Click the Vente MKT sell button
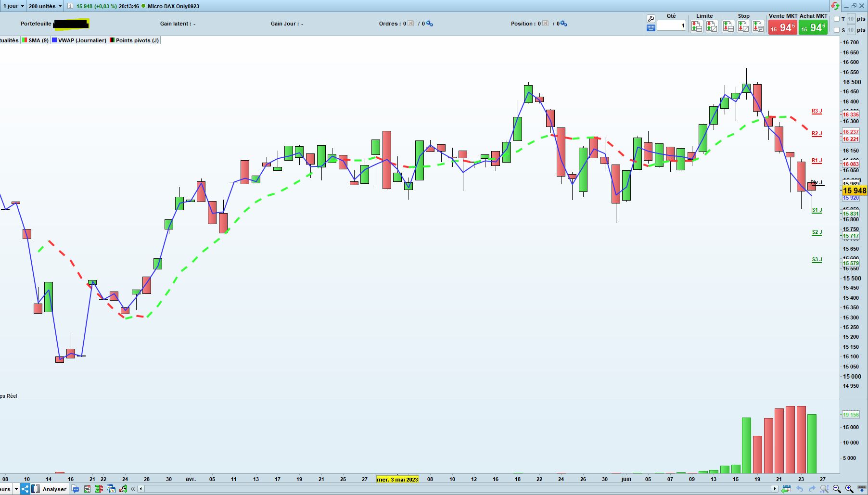This screenshot has width=868, height=495. (783, 27)
